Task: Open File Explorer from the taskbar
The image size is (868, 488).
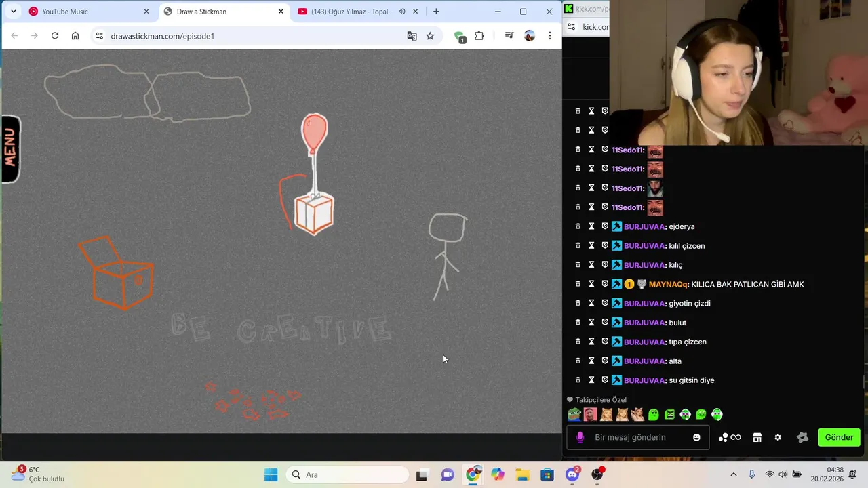Action: pos(522,474)
